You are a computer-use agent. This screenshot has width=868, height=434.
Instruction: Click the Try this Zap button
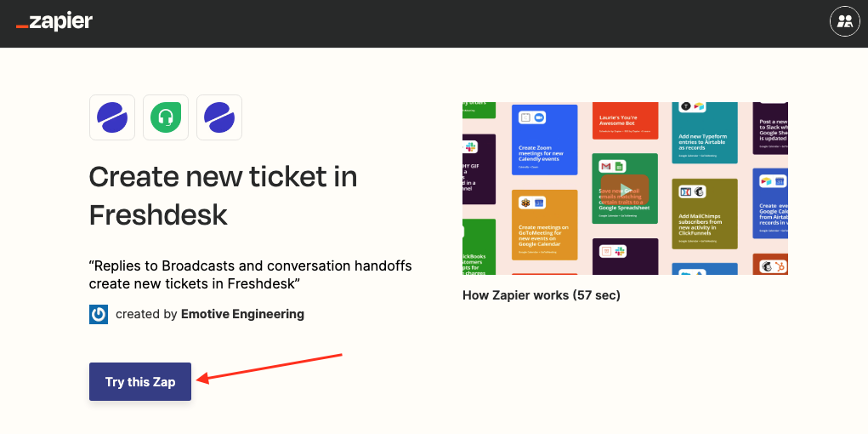(x=140, y=382)
